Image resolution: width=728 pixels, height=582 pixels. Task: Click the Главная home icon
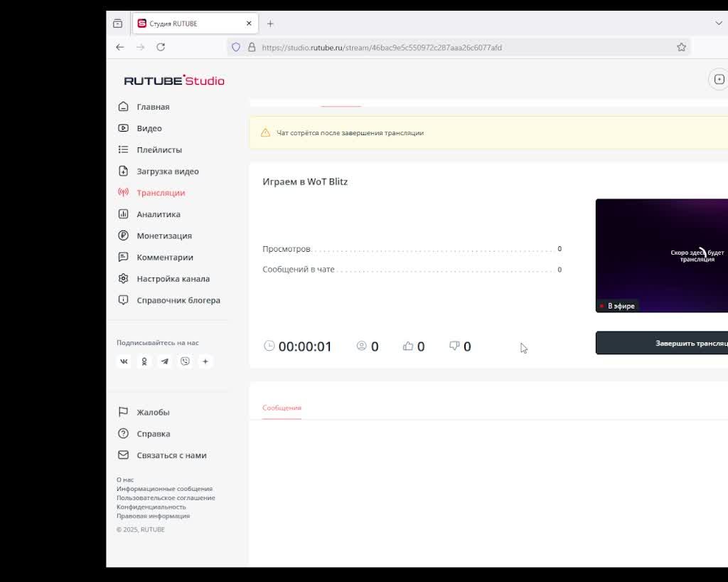point(123,106)
